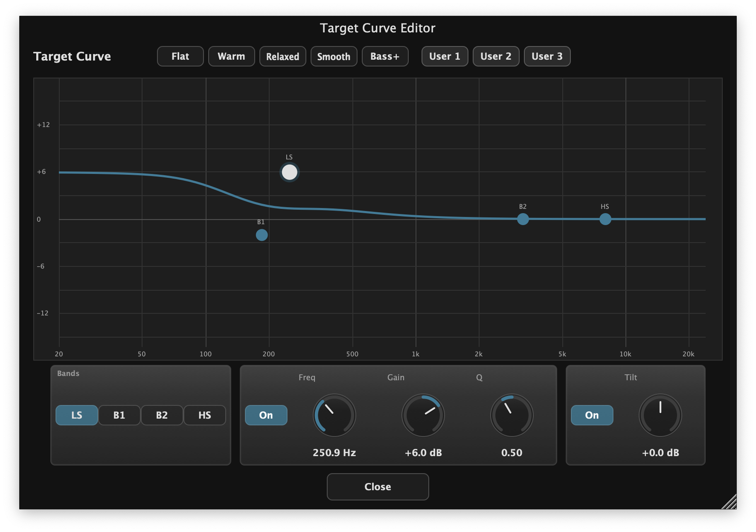
Task: Apply the Smooth curve preset
Action: (334, 56)
